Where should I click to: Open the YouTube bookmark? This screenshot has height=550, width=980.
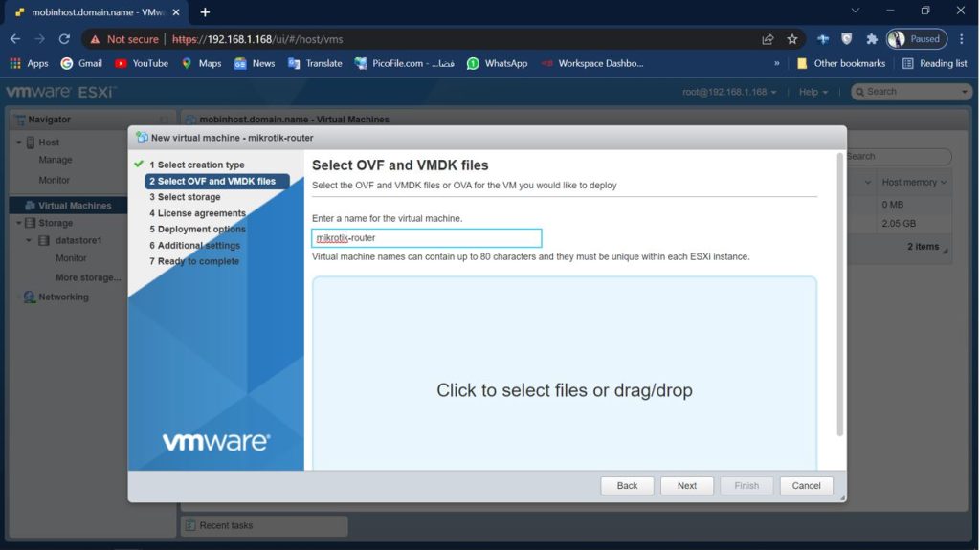(x=141, y=63)
